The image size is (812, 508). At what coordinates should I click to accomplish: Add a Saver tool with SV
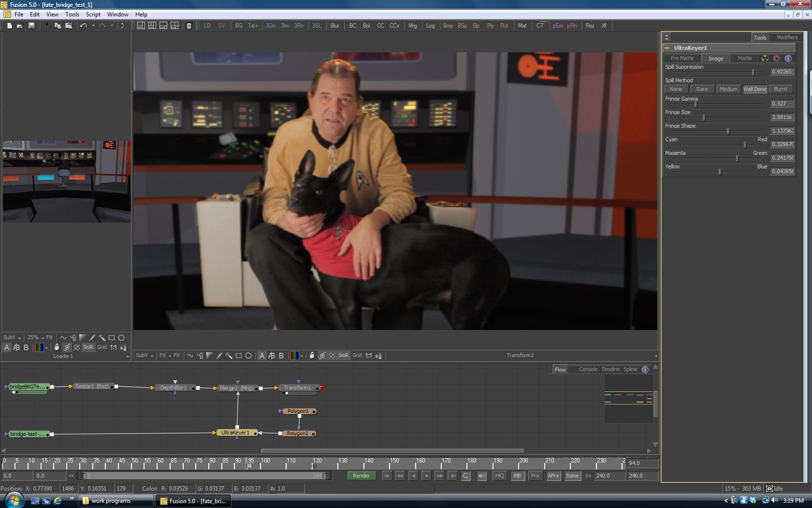(x=221, y=26)
